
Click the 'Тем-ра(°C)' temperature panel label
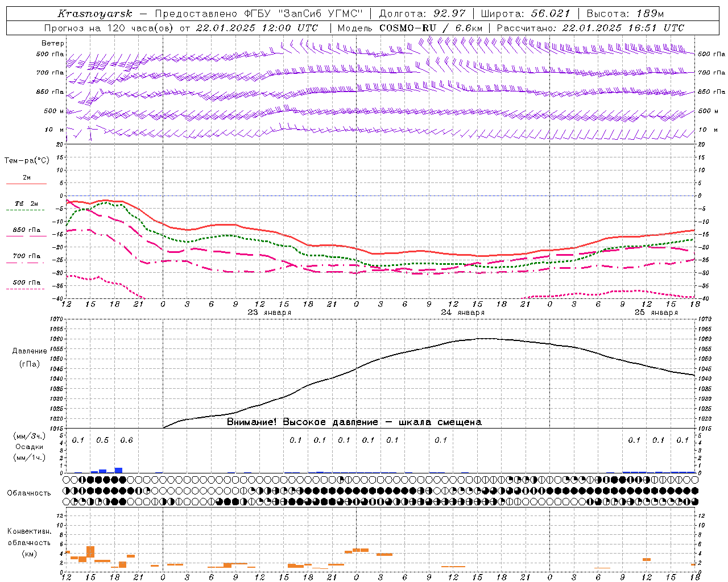pos(27,161)
